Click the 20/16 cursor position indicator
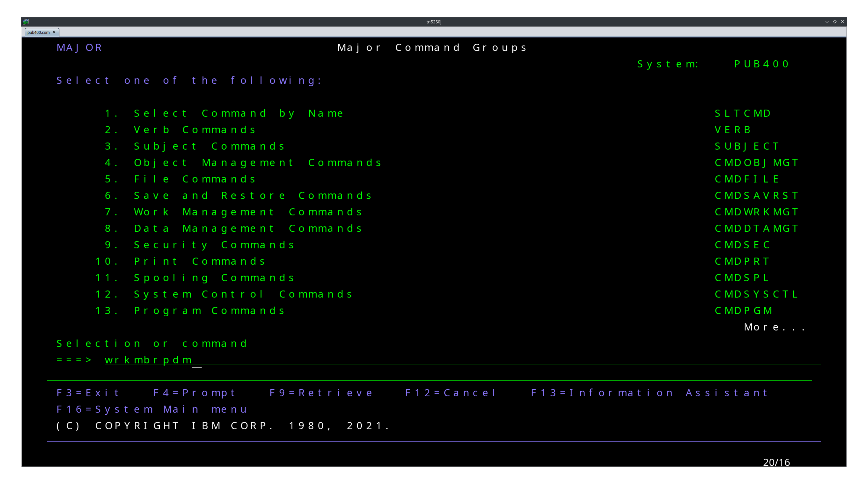Image resolution: width=868 pixels, height=492 pixels. (776, 462)
